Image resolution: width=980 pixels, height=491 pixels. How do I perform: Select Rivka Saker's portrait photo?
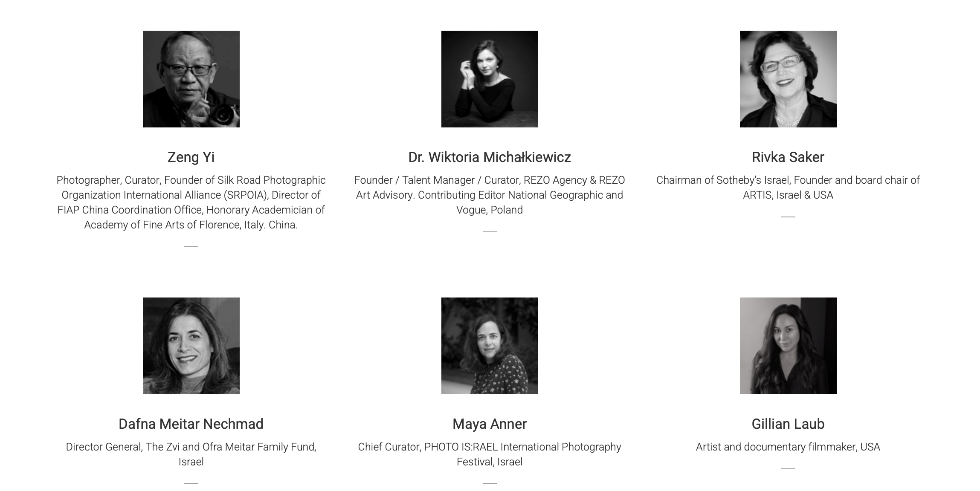pyautogui.click(x=788, y=79)
